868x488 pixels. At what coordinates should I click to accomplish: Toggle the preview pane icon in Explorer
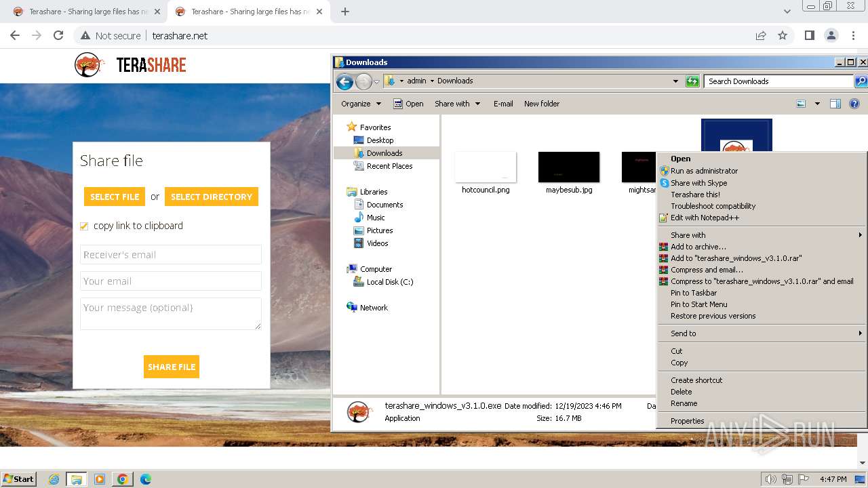pyautogui.click(x=835, y=104)
